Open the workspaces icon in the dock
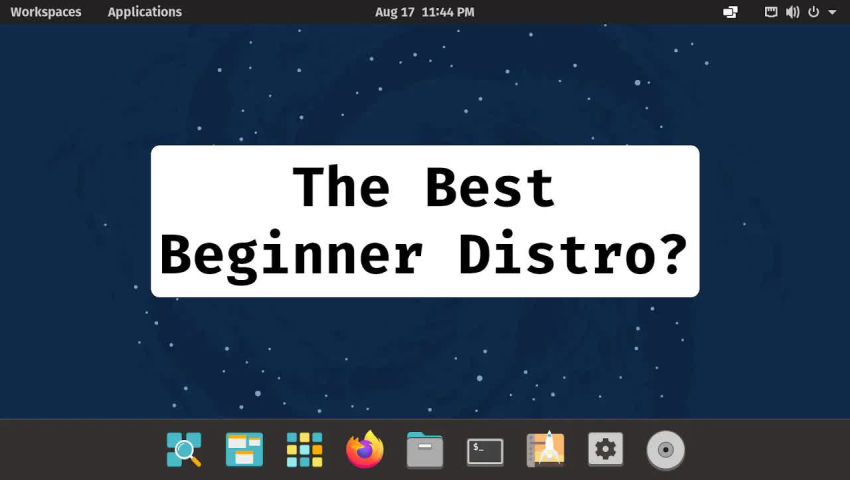The height and width of the screenshot is (480, 850). (244, 450)
